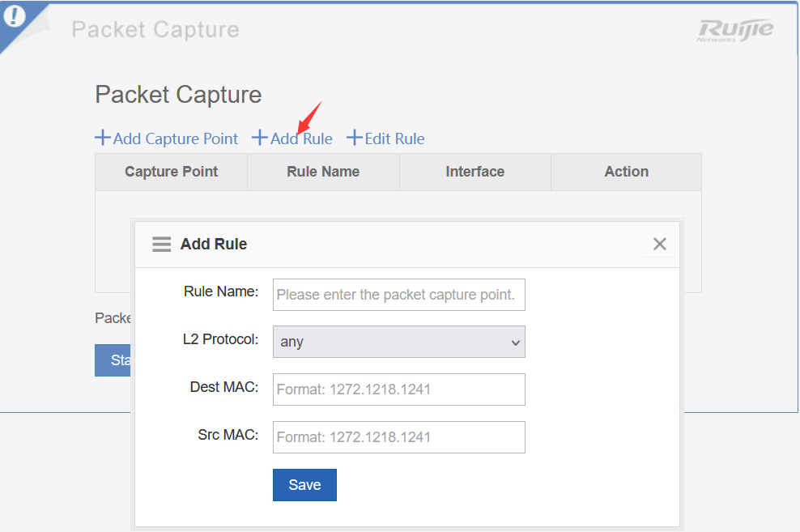Click the partially hidden Start button

coord(113,360)
